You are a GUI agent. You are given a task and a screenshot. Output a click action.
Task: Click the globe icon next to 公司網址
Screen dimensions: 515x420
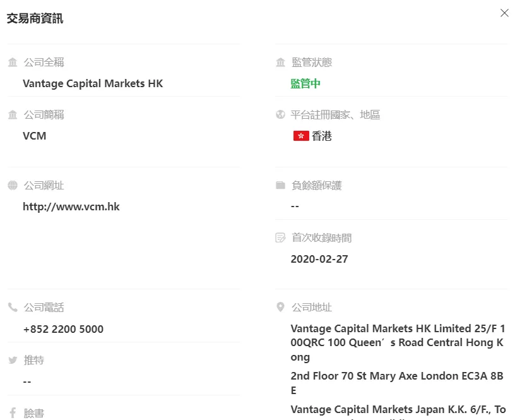(x=13, y=185)
